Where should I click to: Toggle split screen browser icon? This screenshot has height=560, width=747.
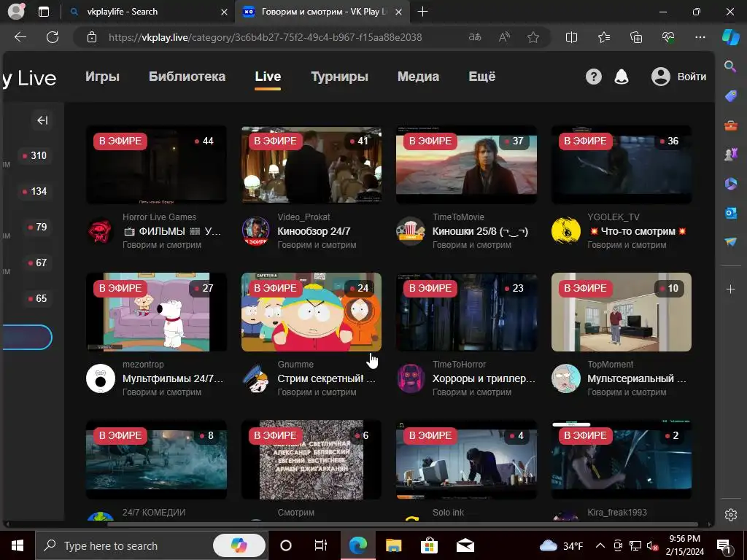[x=571, y=37]
